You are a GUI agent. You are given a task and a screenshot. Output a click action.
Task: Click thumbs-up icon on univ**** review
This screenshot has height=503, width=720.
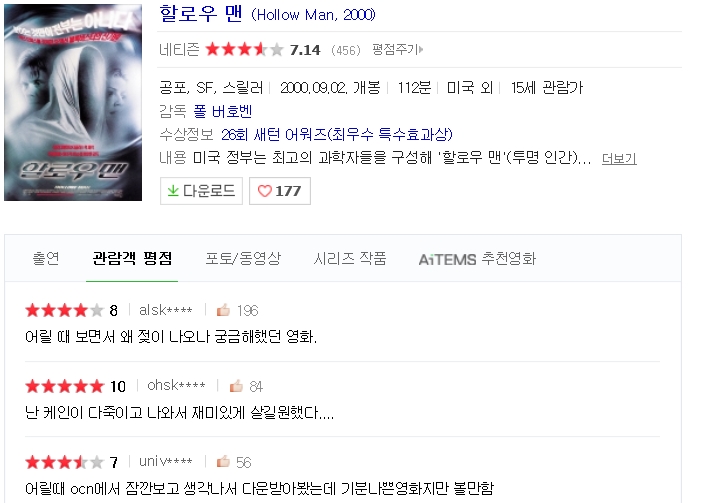point(223,461)
